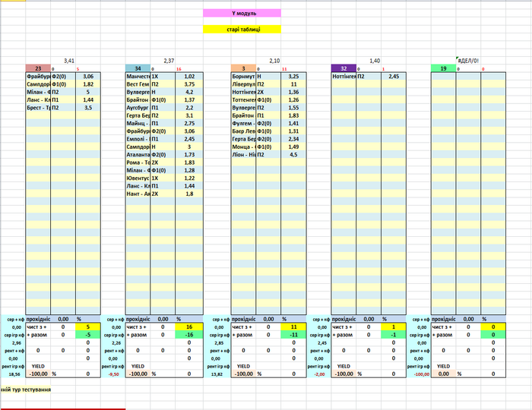The height and width of the screenshot is (410, 532).
Task: Select the green "-16" cell under table 34
Action: point(189,335)
